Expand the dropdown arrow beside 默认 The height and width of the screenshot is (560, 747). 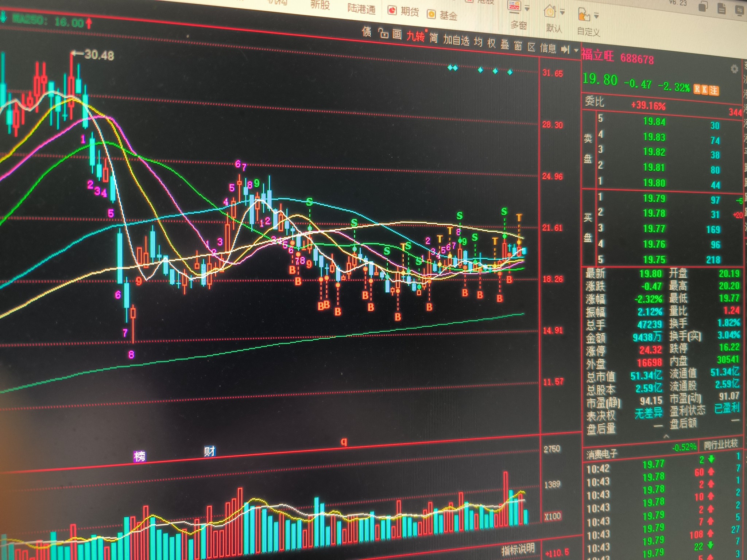click(x=562, y=12)
